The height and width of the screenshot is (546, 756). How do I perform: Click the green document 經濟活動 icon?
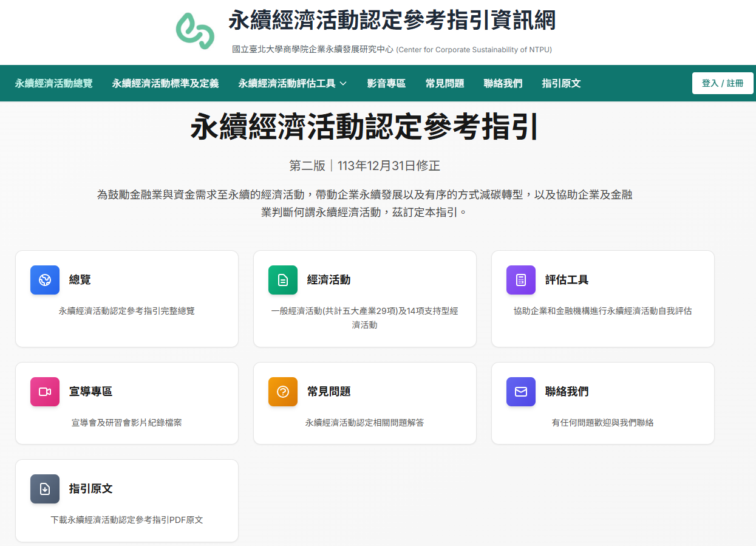tap(283, 280)
